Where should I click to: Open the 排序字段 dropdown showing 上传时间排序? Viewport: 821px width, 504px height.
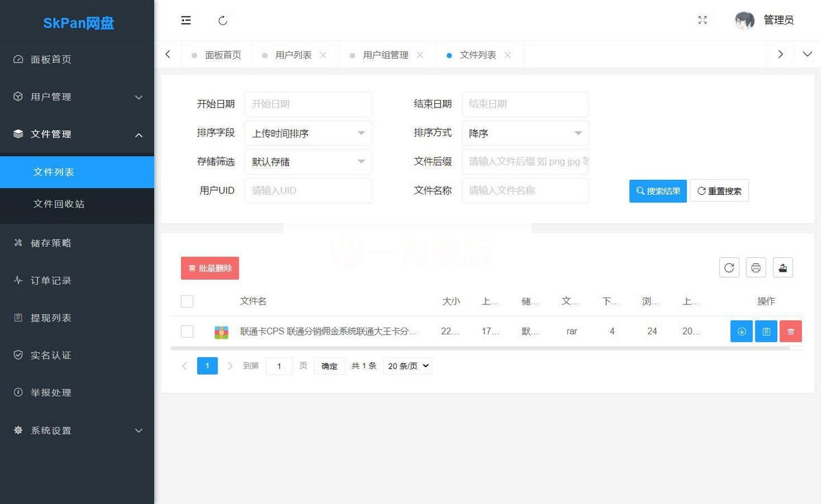pyautogui.click(x=308, y=133)
